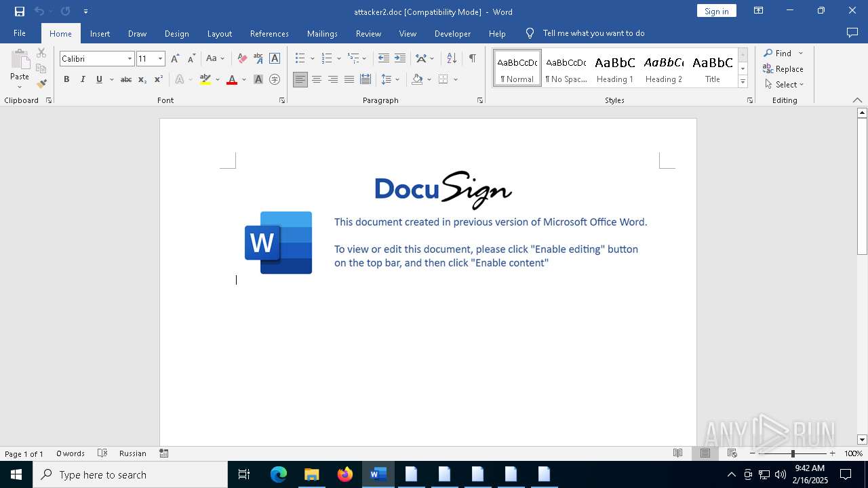This screenshot has height=488, width=868.
Task: Open the File menu
Action: (20, 33)
